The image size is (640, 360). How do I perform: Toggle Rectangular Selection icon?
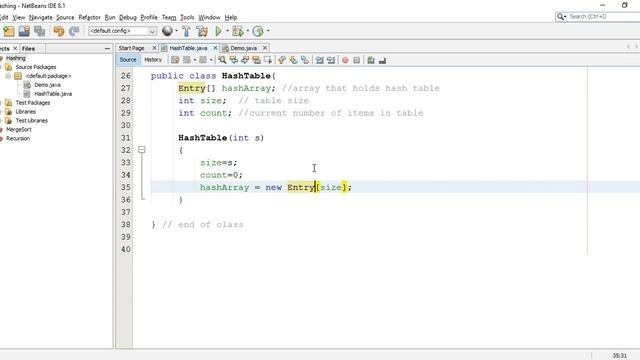268,60
